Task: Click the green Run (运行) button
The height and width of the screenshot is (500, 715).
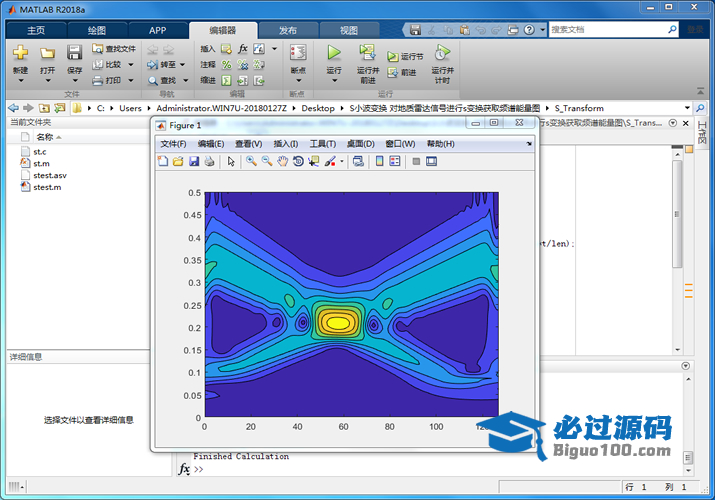Action: point(334,53)
